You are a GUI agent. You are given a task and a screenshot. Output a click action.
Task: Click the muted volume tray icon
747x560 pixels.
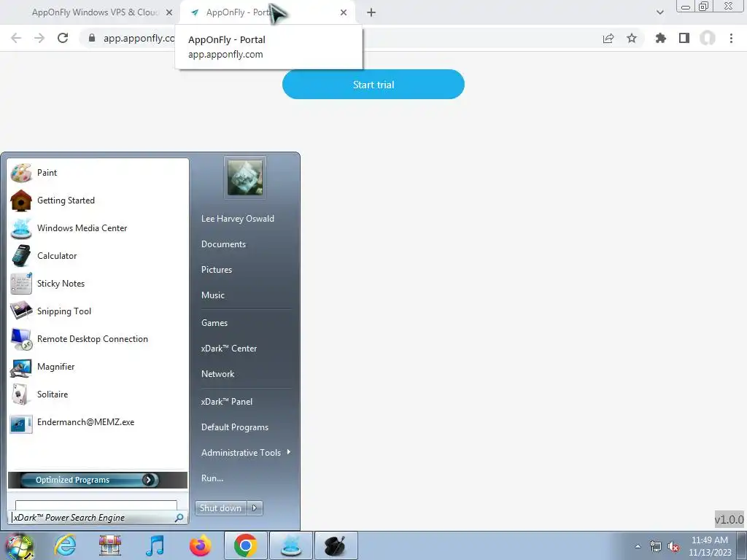(x=673, y=547)
